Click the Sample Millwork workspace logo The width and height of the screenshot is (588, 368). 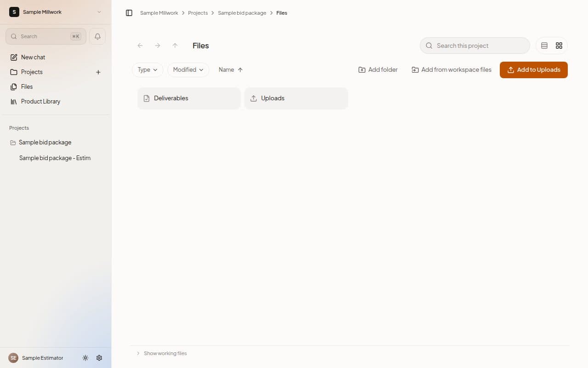coord(14,12)
